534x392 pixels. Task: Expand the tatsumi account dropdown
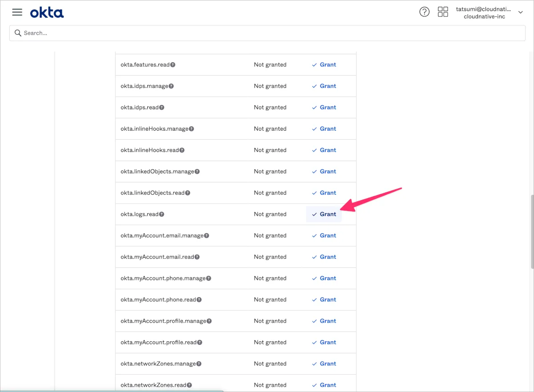[x=521, y=12]
